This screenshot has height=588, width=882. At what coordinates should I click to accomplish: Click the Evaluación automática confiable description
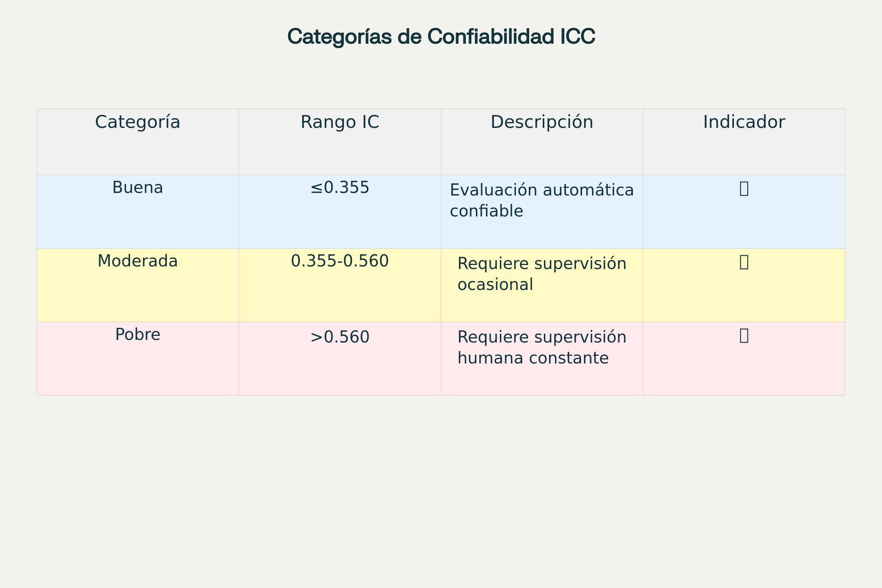pos(541,201)
